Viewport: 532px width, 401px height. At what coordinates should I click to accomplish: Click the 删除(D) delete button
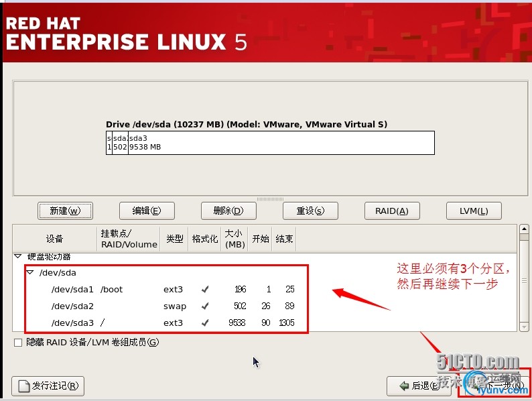click(228, 211)
